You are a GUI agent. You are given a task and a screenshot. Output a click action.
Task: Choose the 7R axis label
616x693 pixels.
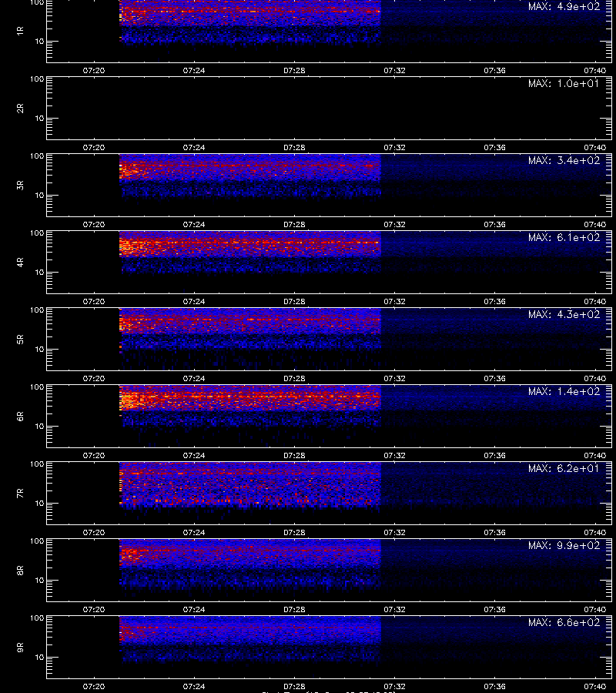pyautogui.click(x=20, y=494)
